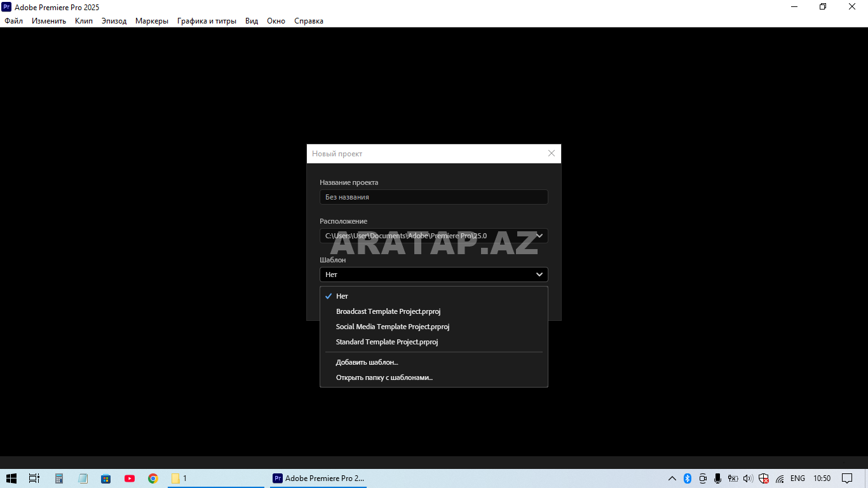868x488 pixels.
Task: Switch to File Explorer window named 1
Action: point(215,478)
